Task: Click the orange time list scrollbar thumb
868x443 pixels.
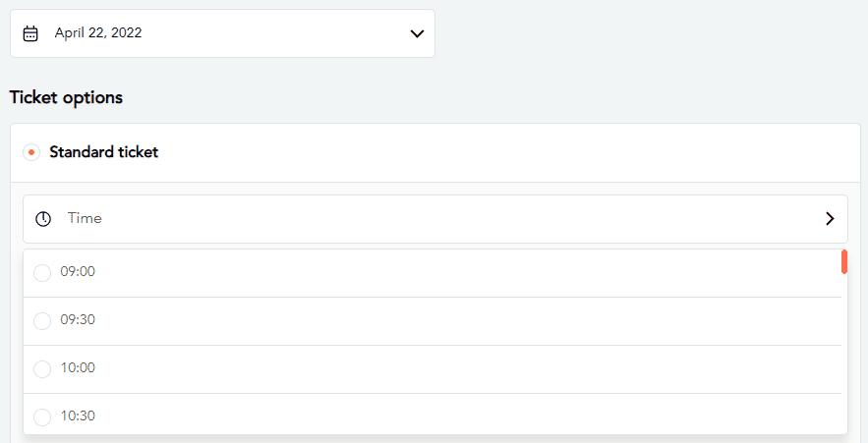Action: point(843,262)
